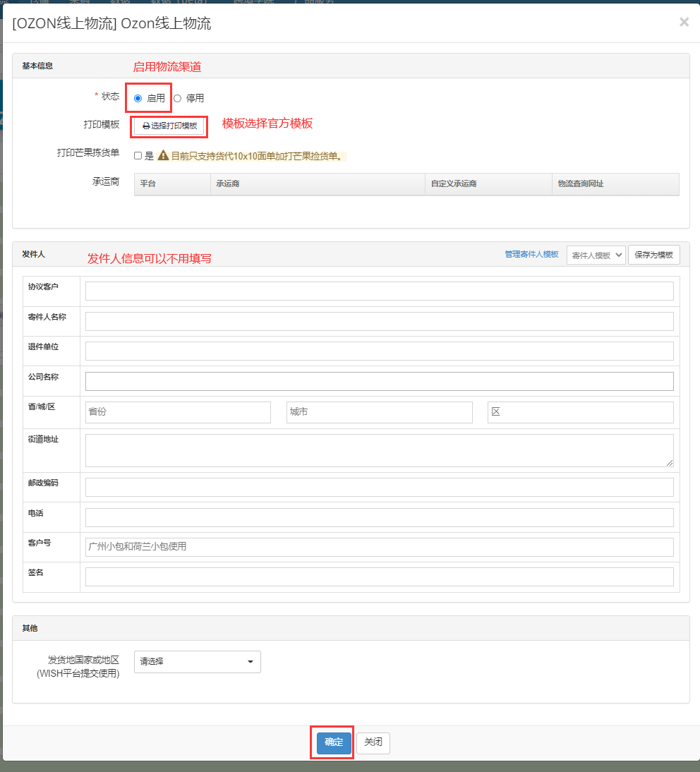Screen dimensions: 700x772
Task: Click the 自定义承运商 column header
Action: coord(488,183)
